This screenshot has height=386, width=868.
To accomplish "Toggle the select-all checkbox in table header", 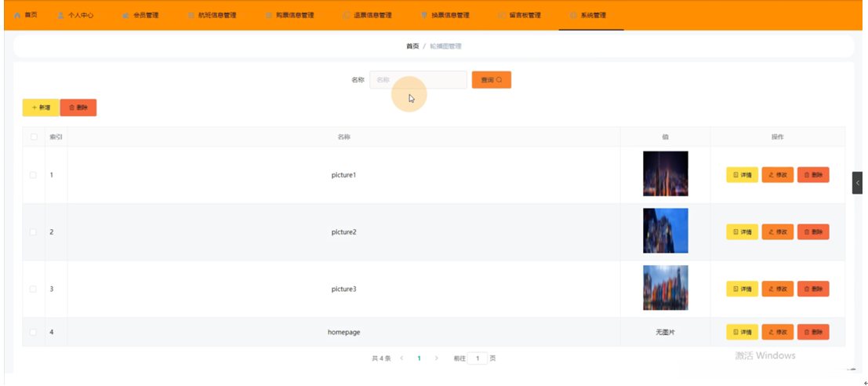I will (34, 137).
